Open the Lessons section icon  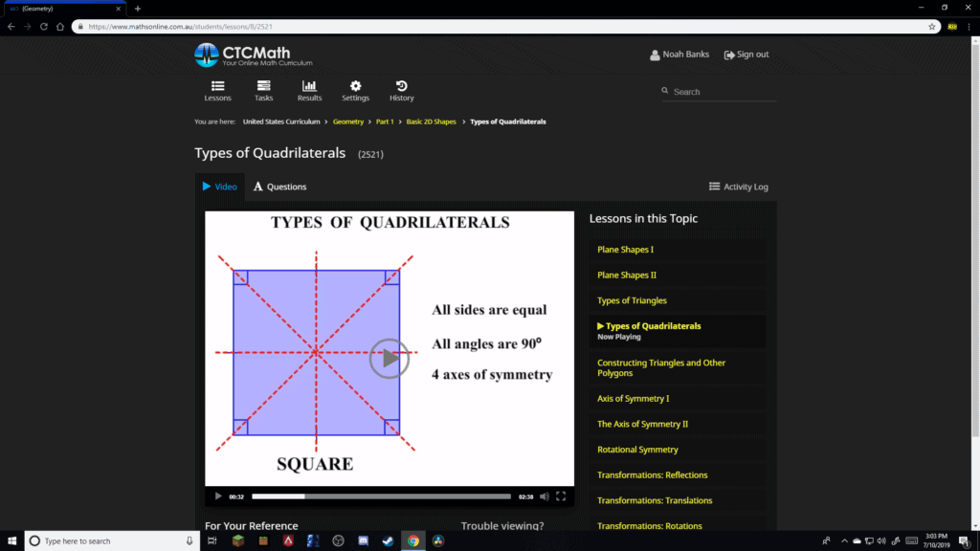pyautogui.click(x=217, y=91)
